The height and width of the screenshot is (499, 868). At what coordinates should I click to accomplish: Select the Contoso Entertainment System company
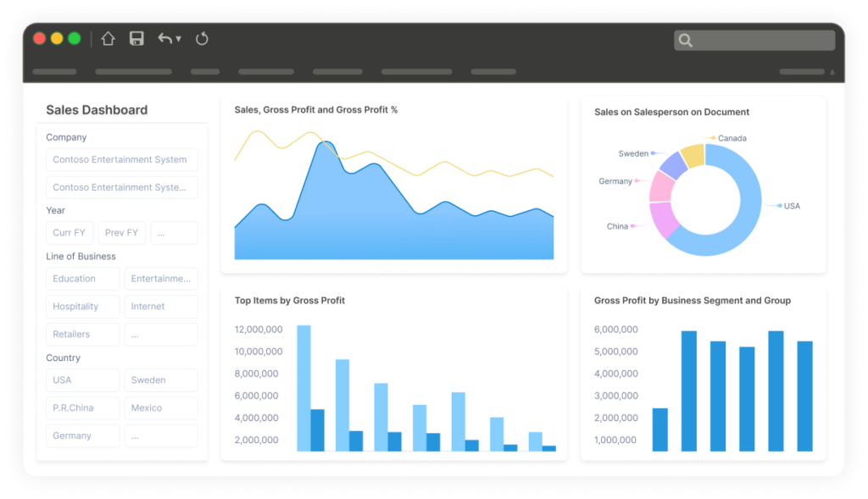[x=122, y=159]
